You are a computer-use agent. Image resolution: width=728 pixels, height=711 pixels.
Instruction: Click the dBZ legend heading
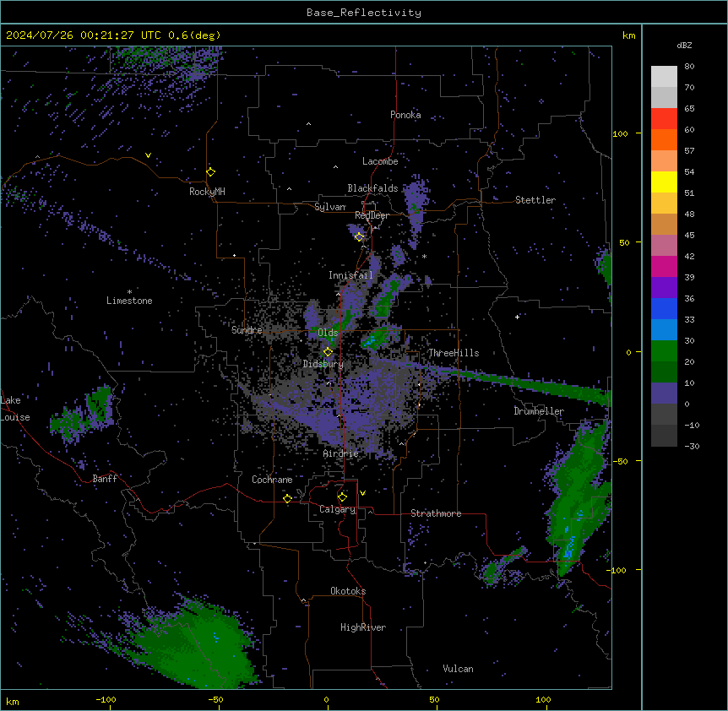click(x=684, y=45)
